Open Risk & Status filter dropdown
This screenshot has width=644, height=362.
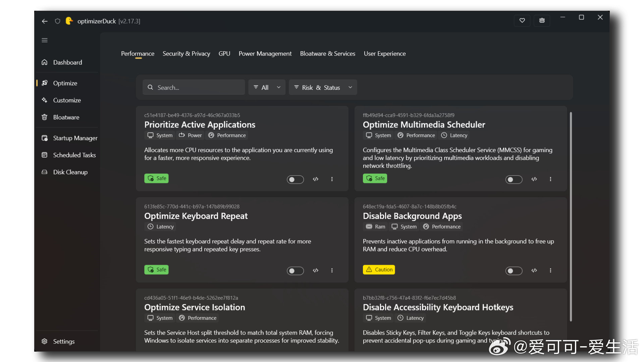click(x=323, y=87)
